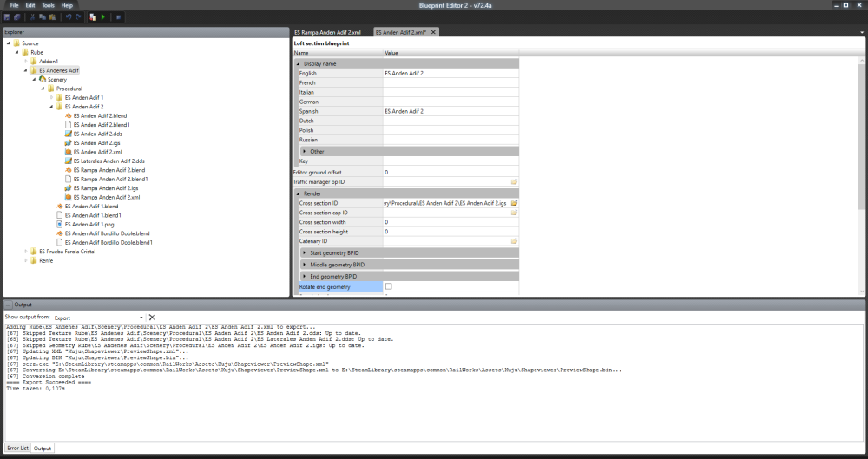This screenshot has height=459, width=868.
Task: Click the Stop square toolbar icon
Action: click(119, 16)
